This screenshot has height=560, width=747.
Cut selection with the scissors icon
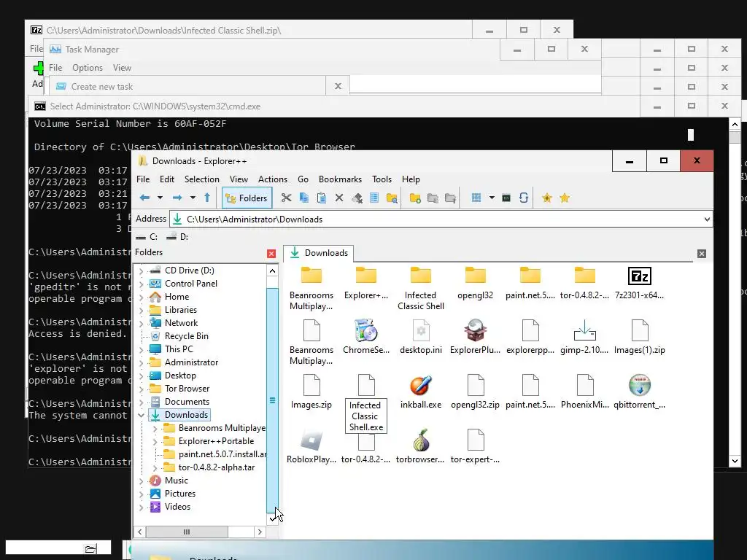tap(286, 198)
